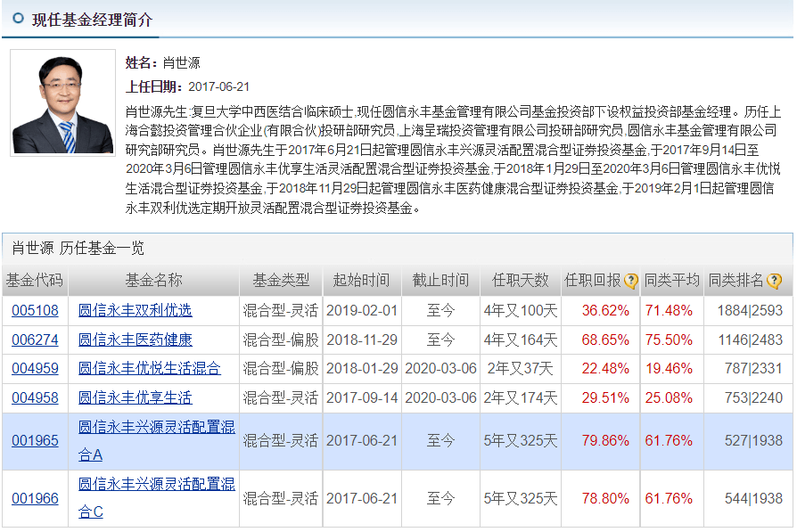The height and width of the screenshot is (532, 797).
Task: Click the 基金名称 column header
Action: pos(153,281)
